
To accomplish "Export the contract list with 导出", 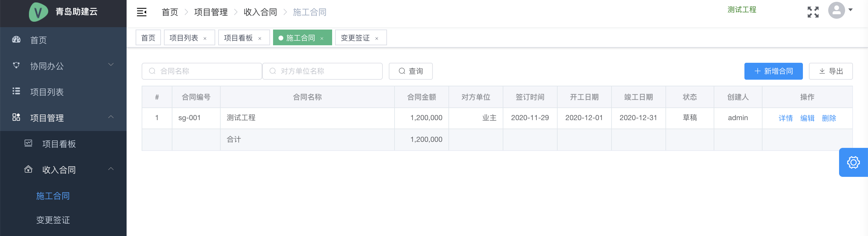I will [x=830, y=71].
